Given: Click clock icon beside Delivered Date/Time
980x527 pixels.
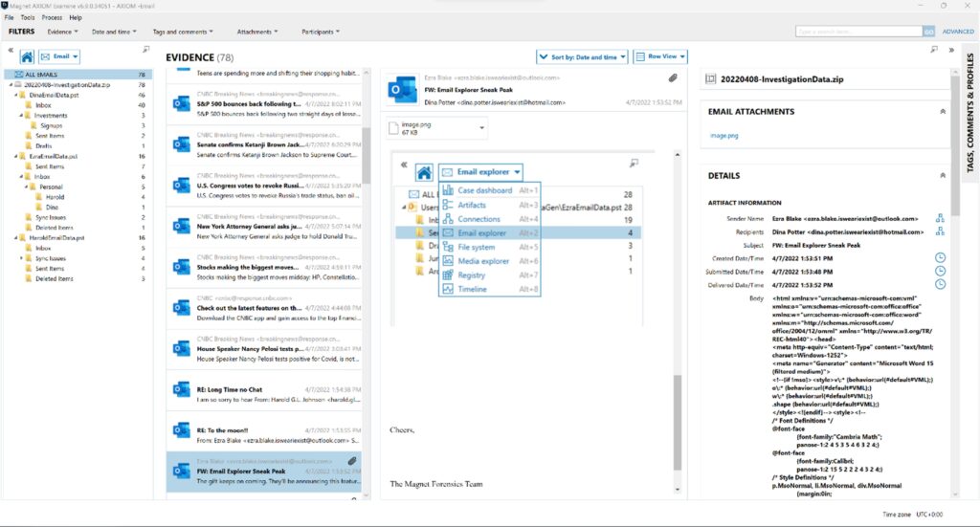Looking at the screenshot, I should [940, 284].
